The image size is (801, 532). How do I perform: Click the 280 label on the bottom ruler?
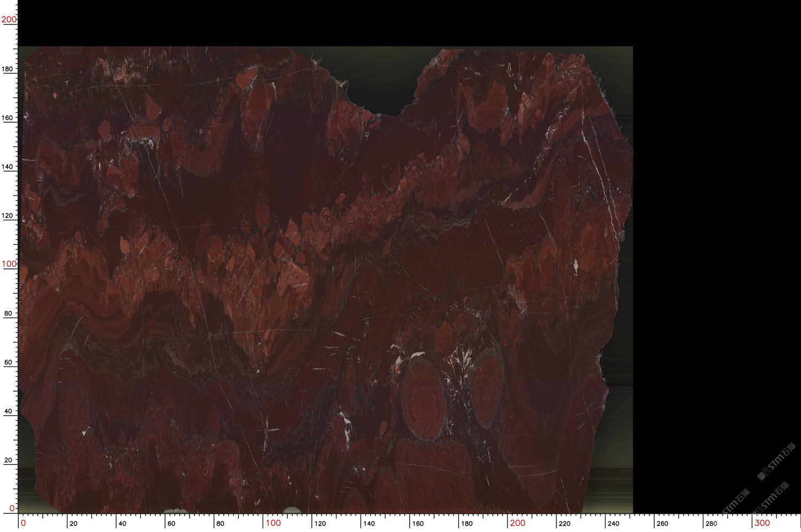711,523
